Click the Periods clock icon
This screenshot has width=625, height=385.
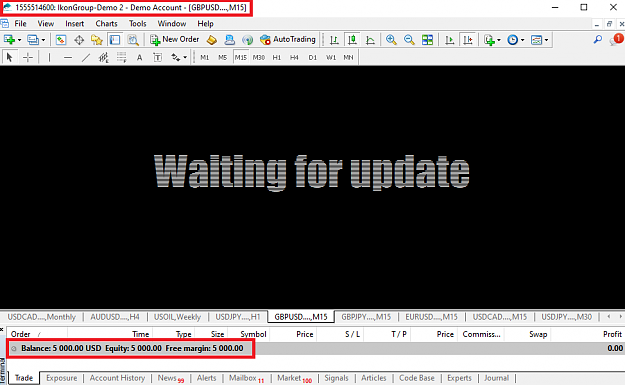513,39
